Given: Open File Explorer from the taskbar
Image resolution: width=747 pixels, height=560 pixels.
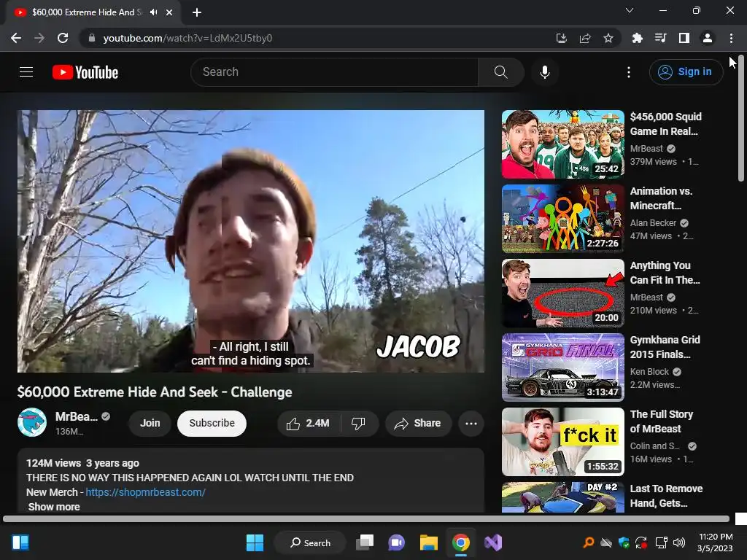Looking at the screenshot, I should [x=429, y=542].
